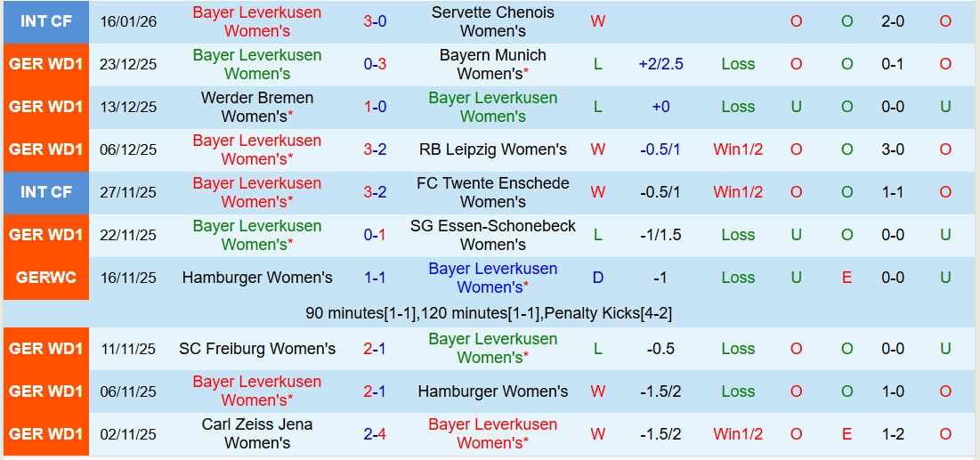
Task: Open the FC Twente Enschede Women's link
Action: click(492, 192)
